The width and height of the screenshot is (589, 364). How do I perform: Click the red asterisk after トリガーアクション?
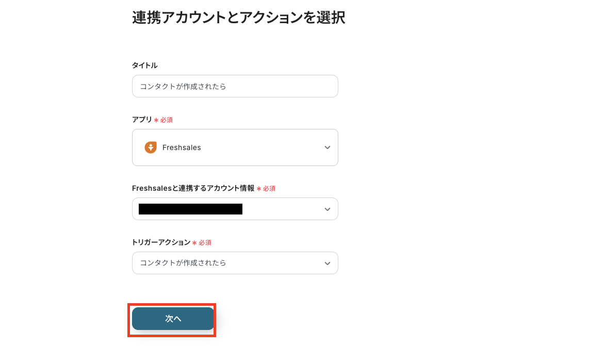pyautogui.click(x=194, y=243)
